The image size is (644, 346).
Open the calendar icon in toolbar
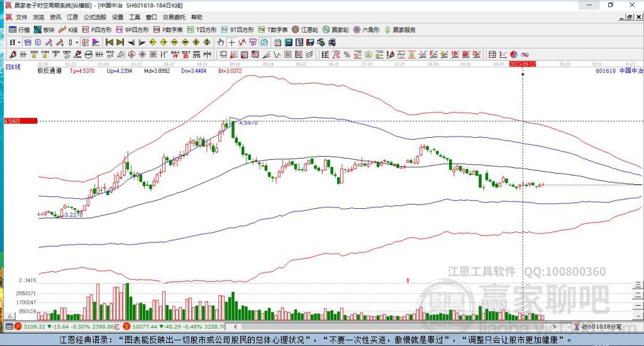pyautogui.click(x=277, y=42)
